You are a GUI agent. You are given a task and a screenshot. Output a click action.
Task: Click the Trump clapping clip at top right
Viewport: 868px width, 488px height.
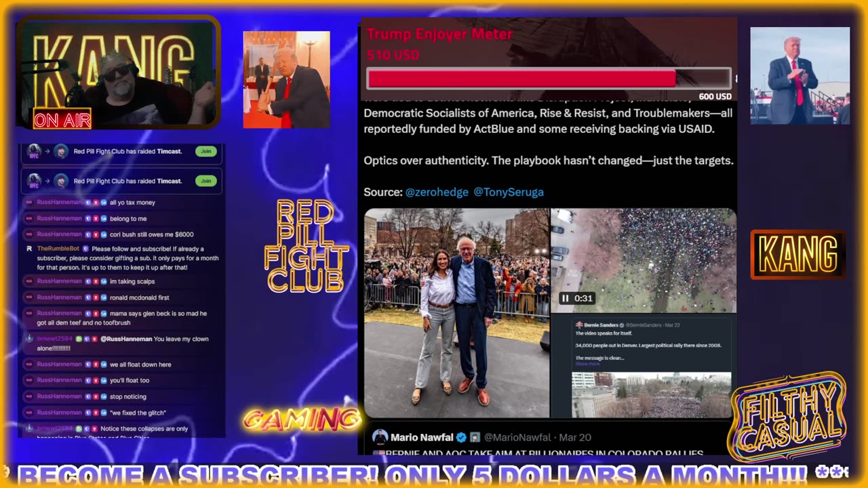point(800,75)
